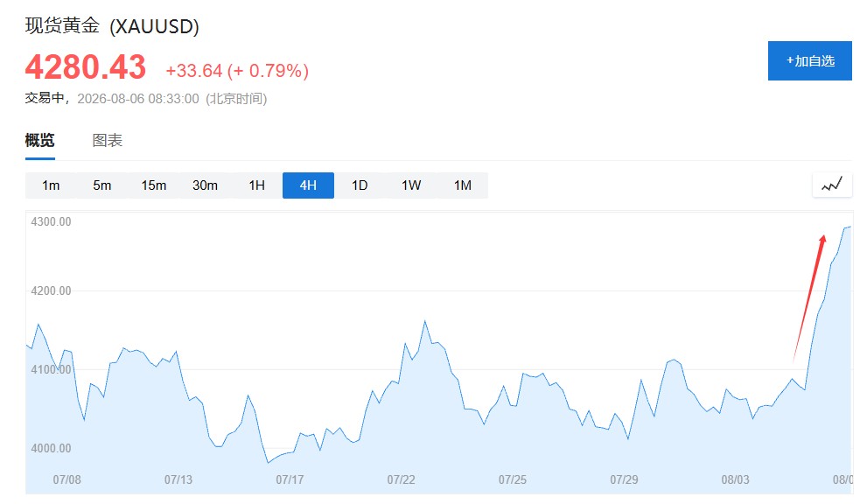Select the 30m interval
867x504 pixels.
point(205,185)
